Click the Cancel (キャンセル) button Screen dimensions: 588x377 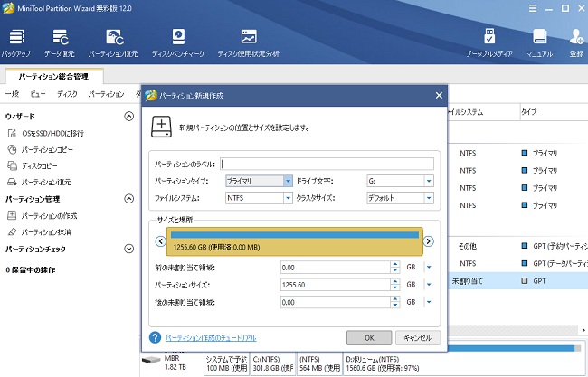pos(418,337)
